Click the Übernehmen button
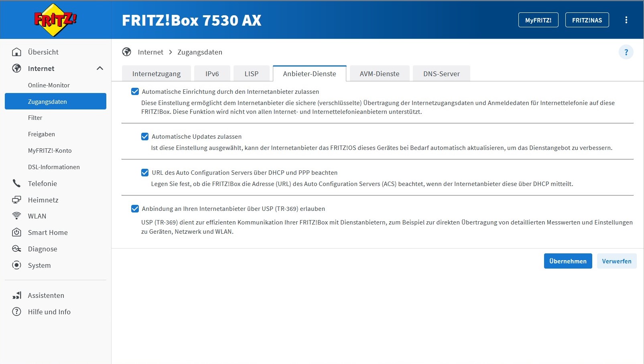Viewport: 644px width, 364px height. pos(568,261)
